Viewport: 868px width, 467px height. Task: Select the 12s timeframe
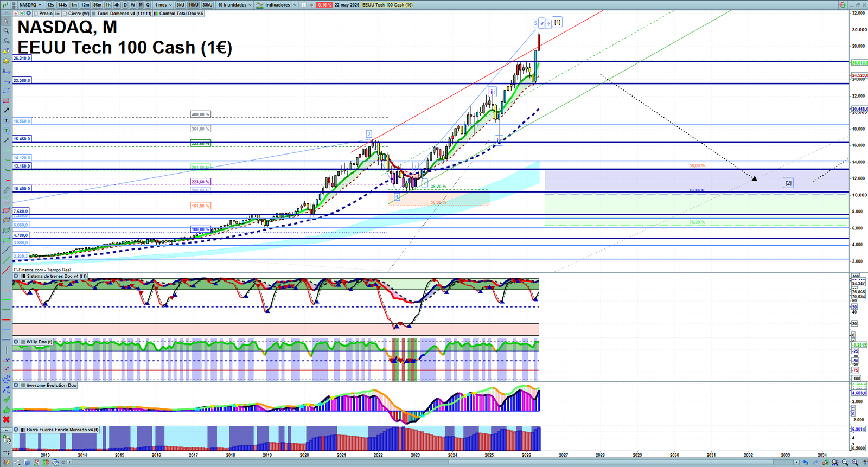[50, 5]
